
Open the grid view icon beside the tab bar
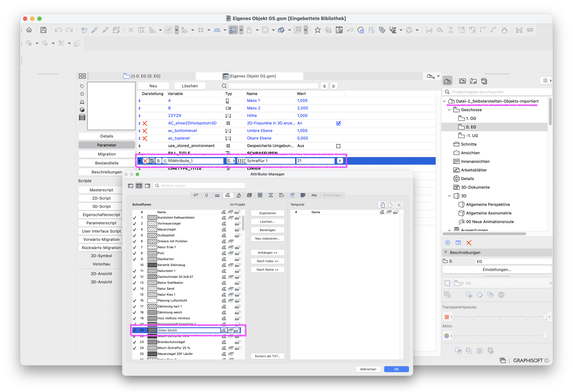click(82, 76)
